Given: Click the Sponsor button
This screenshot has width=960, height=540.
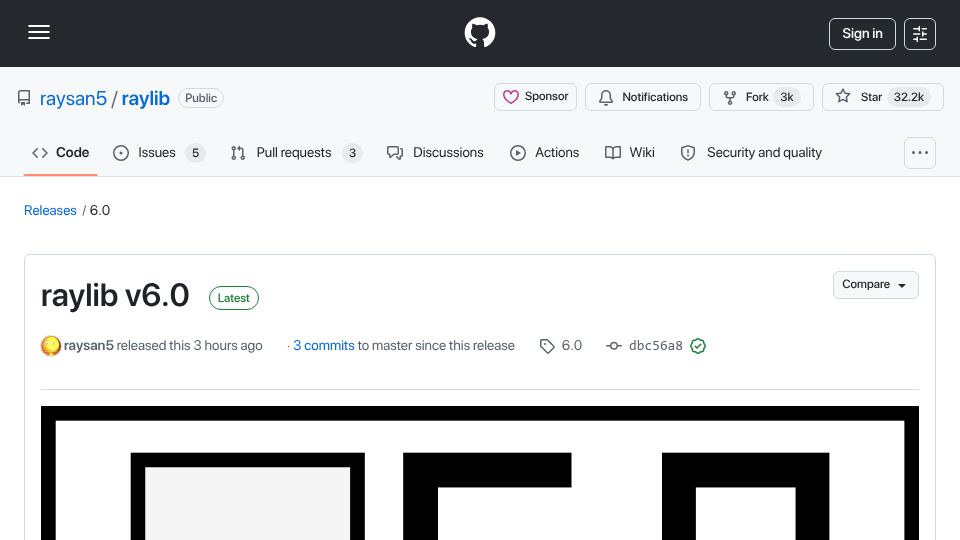Looking at the screenshot, I should pos(535,97).
